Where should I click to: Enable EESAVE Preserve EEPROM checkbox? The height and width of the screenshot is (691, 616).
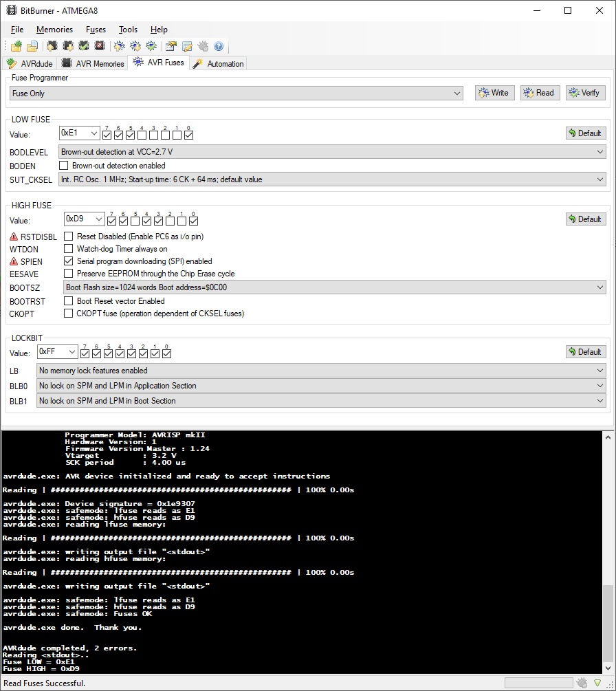pos(68,274)
